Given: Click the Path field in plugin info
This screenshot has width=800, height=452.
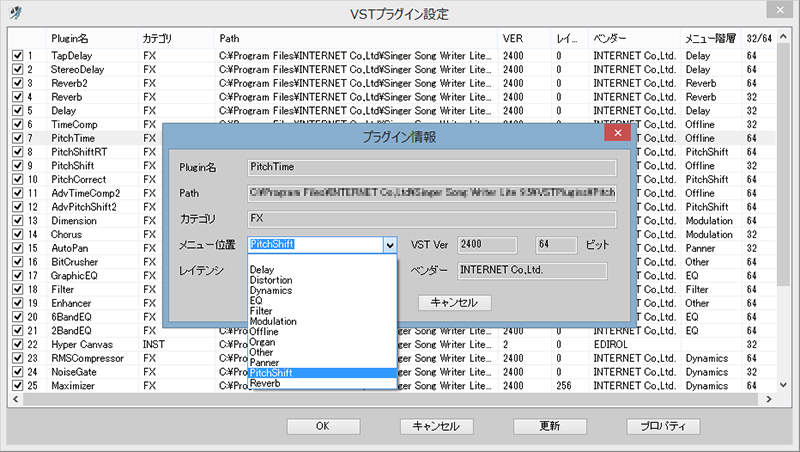Looking at the screenshot, I should pyautogui.click(x=432, y=193).
